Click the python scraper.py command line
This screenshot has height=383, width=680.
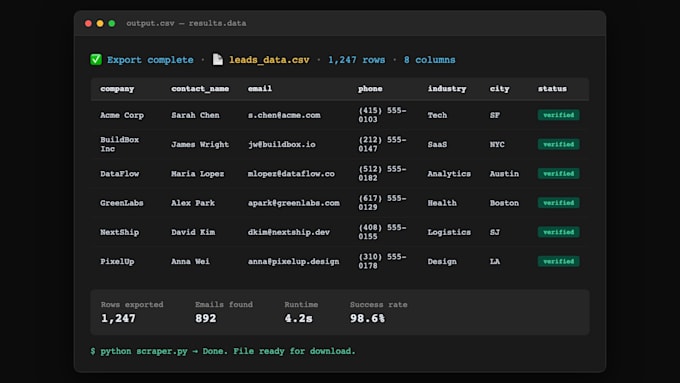[x=223, y=351]
